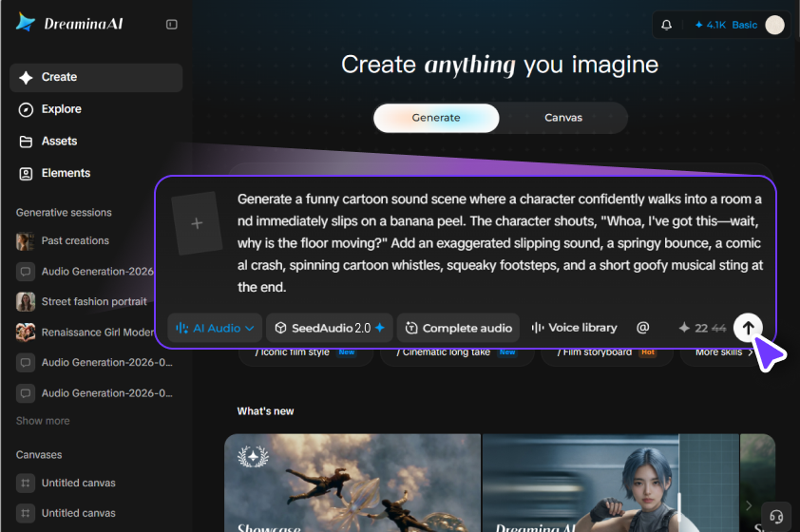Add a reference file with plus box
This screenshot has width=800, height=532.
click(197, 223)
